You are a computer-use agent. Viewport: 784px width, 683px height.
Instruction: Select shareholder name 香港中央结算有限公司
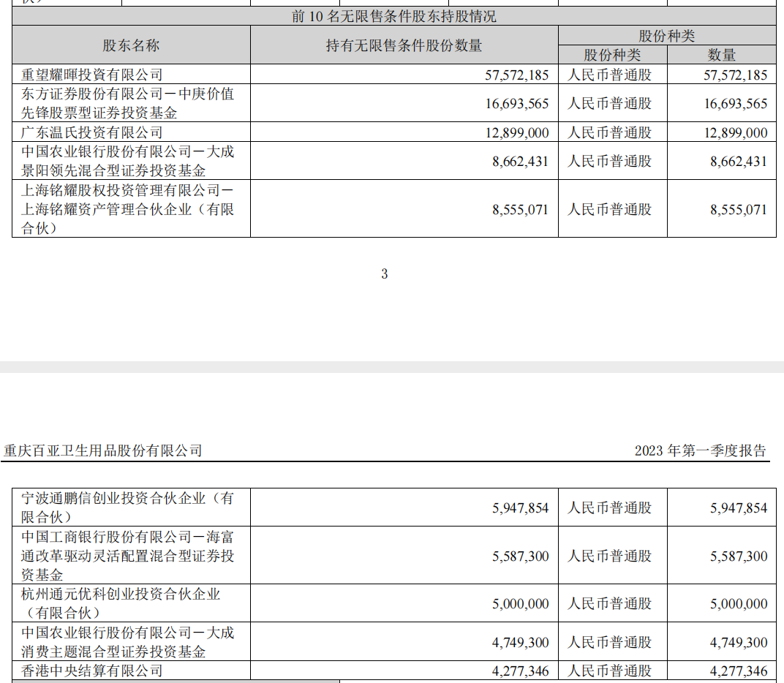coord(92,671)
